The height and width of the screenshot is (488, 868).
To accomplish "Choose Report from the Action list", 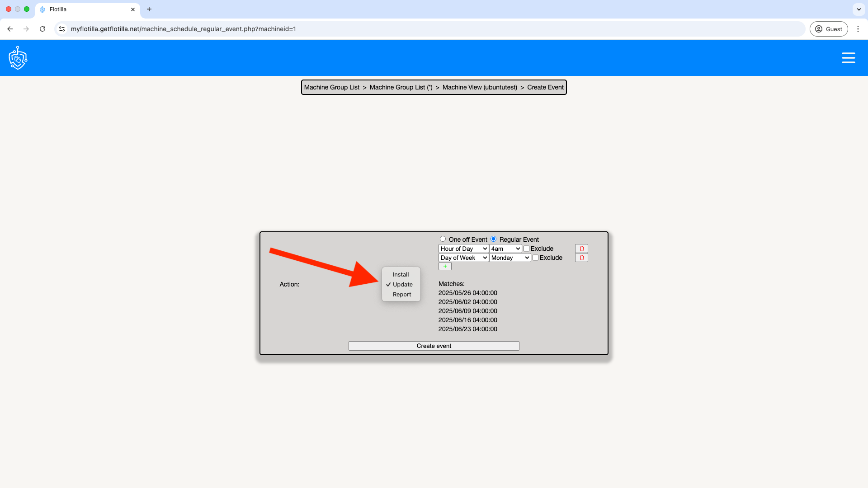I will coord(401,294).
